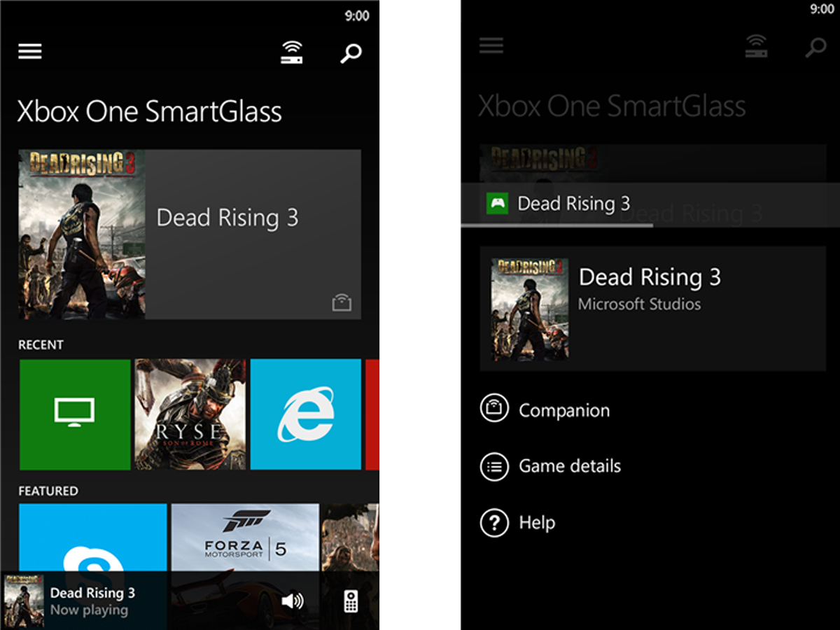The image size is (840, 630).
Task: Tap the Game details list icon
Action: pyautogui.click(x=494, y=466)
